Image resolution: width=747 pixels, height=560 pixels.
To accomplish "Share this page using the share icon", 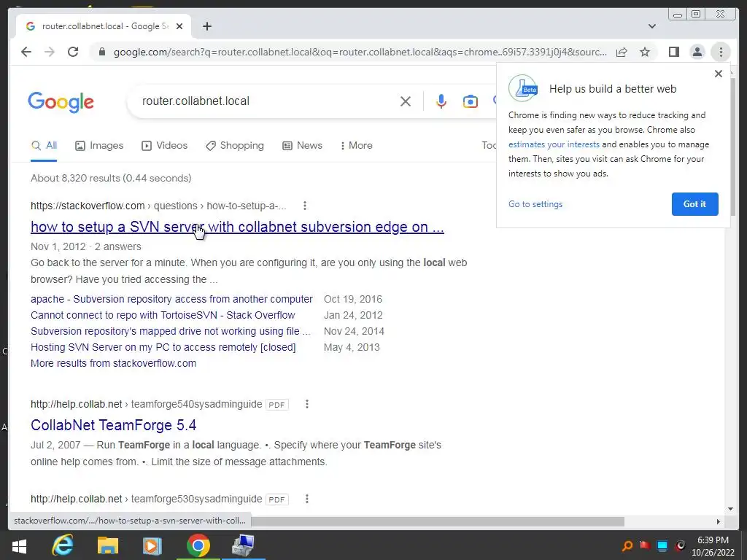I will click(622, 52).
